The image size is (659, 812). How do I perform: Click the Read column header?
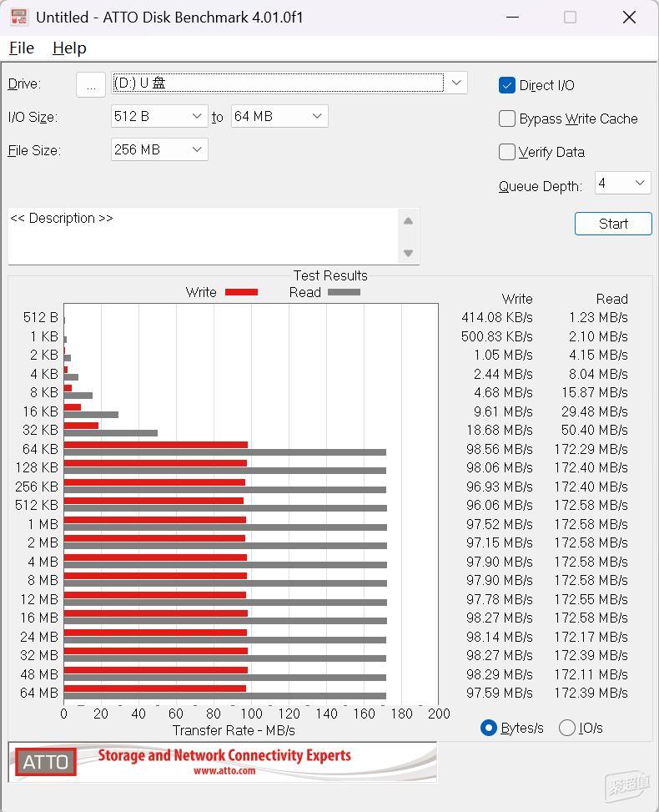[x=611, y=299]
